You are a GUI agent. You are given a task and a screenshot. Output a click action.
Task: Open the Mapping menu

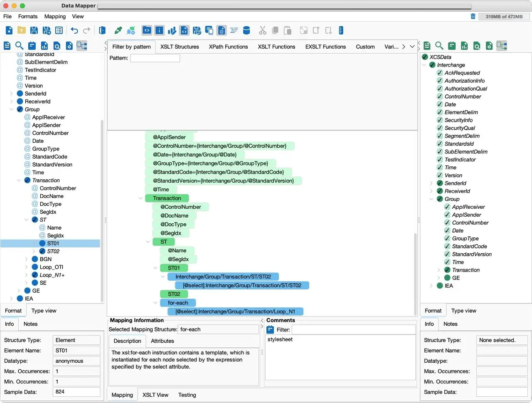pos(55,16)
